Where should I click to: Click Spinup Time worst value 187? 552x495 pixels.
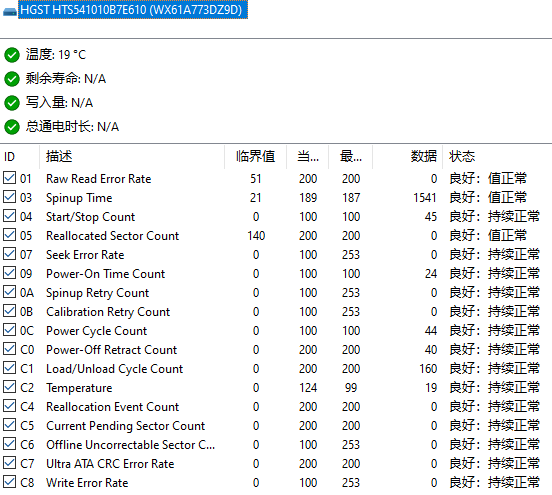351,198
